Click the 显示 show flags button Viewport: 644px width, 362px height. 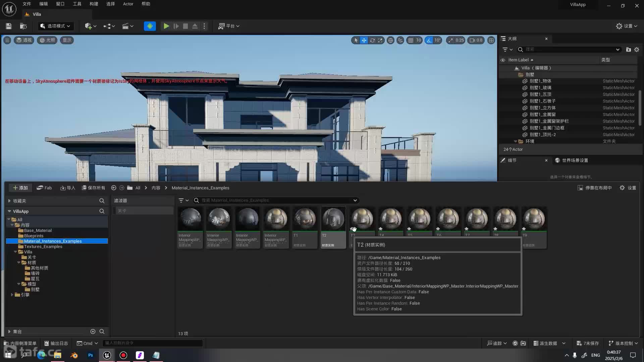(67, 40)
